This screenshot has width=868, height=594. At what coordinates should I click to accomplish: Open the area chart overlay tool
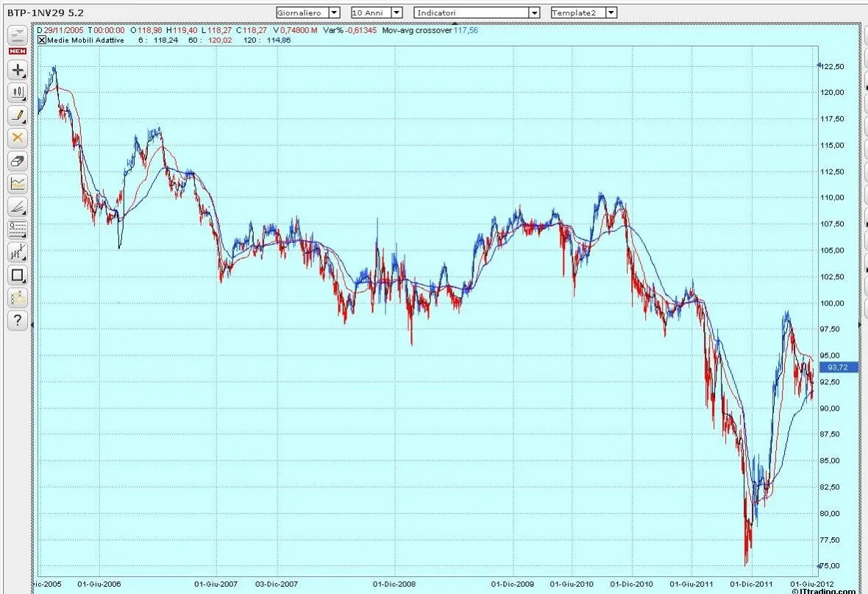[x=17, y=183]
